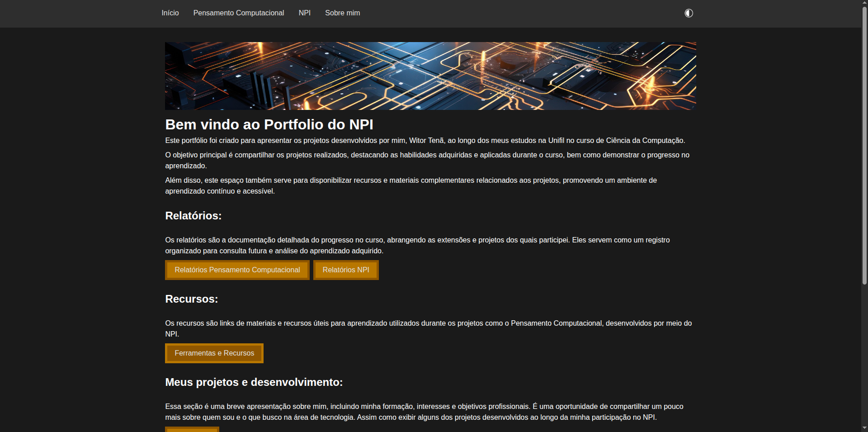
Task: Click the paragraph starting 'Os recursos são links'
Action: pyautogui.click(x=428, y=328)
